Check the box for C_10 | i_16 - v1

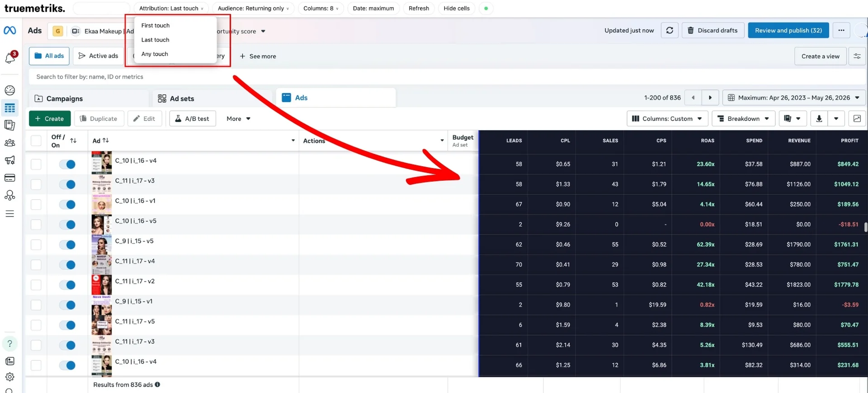[36, 204]
